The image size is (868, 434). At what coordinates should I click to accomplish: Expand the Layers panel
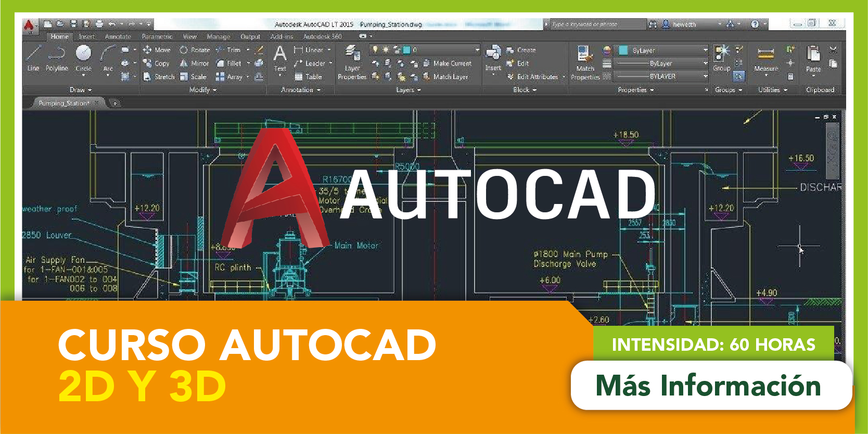(x=409, y=90)
